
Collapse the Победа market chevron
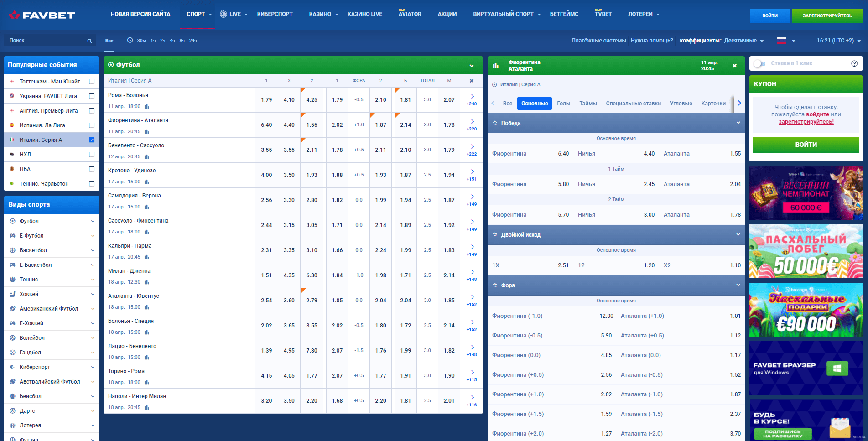pyautogui.click(x=738, y=123)
